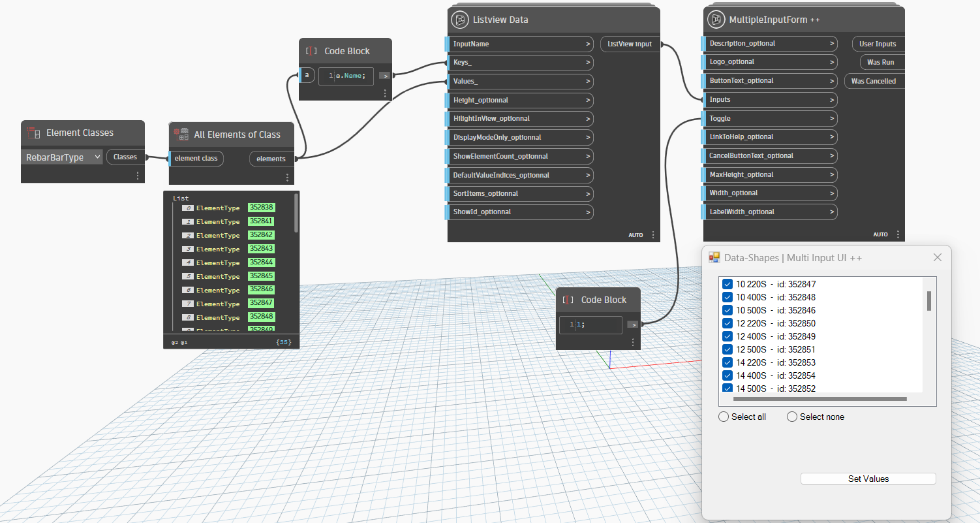Image resolution: width=980 pixels, height=523 pixels.
Task: Open the MultipleInputForm ++ options menu
Action: tap(898, 234)
